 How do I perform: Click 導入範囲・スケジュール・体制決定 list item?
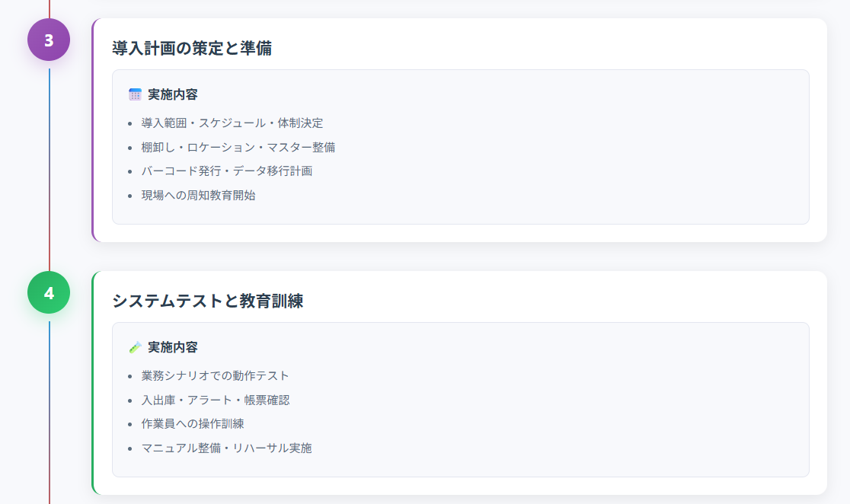[x=232, y=123]
